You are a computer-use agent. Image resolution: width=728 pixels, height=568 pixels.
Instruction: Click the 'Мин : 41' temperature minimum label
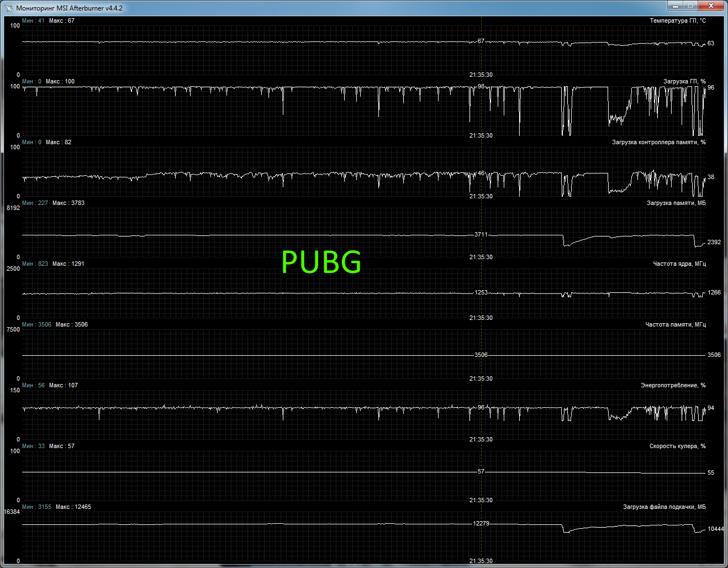tap(33, 21)
